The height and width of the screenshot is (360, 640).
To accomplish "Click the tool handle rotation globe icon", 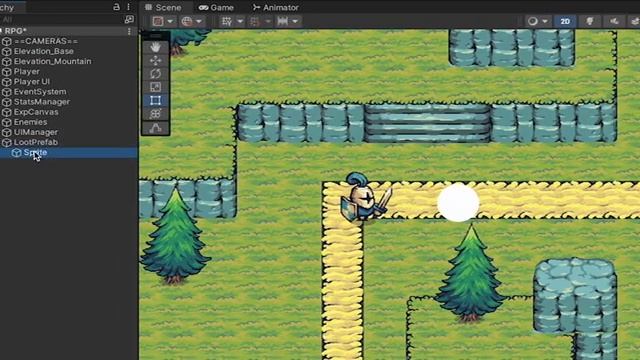I will point(187,21).
